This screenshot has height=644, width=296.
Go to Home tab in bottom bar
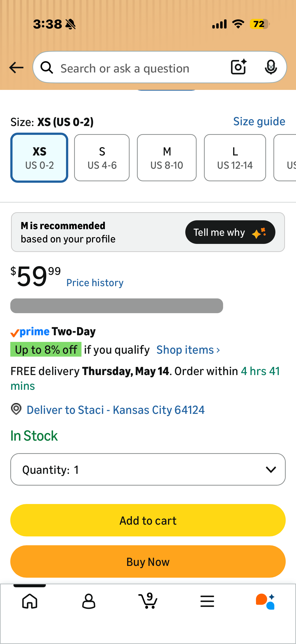[30, 601]
